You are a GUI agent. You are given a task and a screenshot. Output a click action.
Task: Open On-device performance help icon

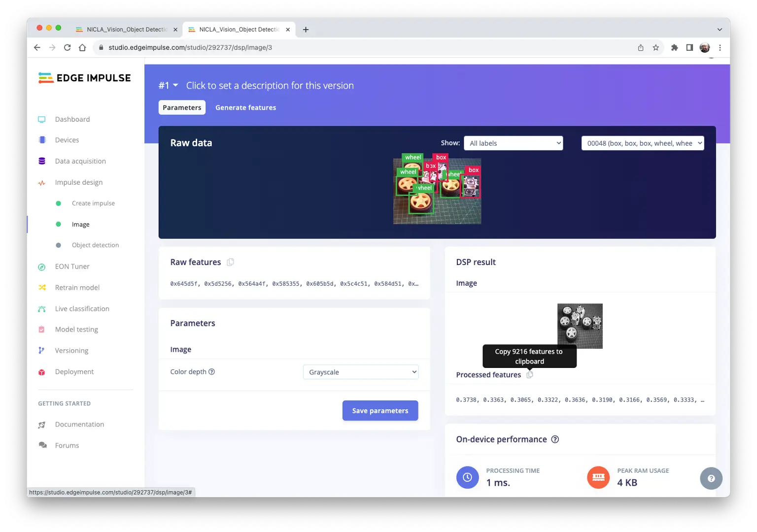(x=555, y=439)
